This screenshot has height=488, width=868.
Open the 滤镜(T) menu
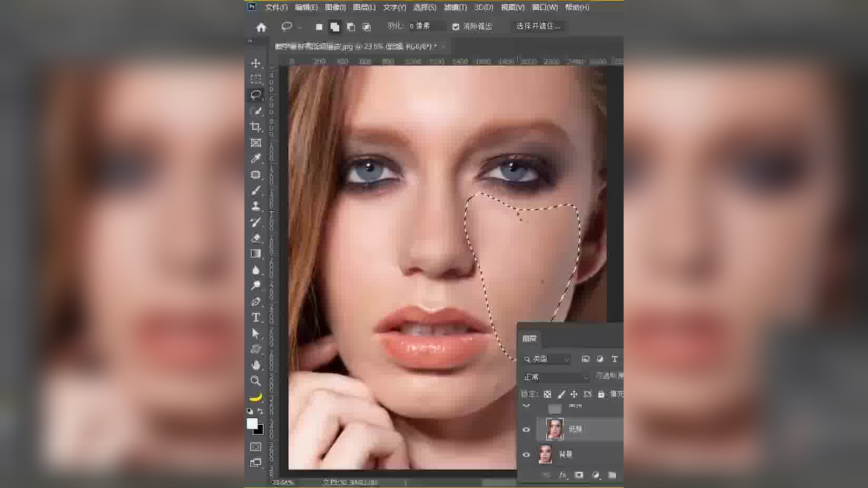click(x=456, y=7)
